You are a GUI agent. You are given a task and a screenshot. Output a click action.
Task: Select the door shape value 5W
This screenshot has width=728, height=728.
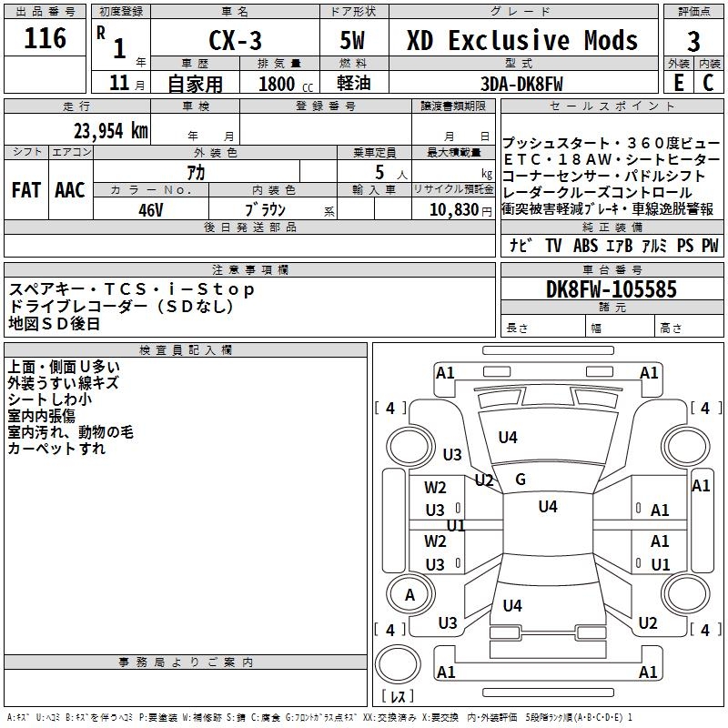point(352,40)
